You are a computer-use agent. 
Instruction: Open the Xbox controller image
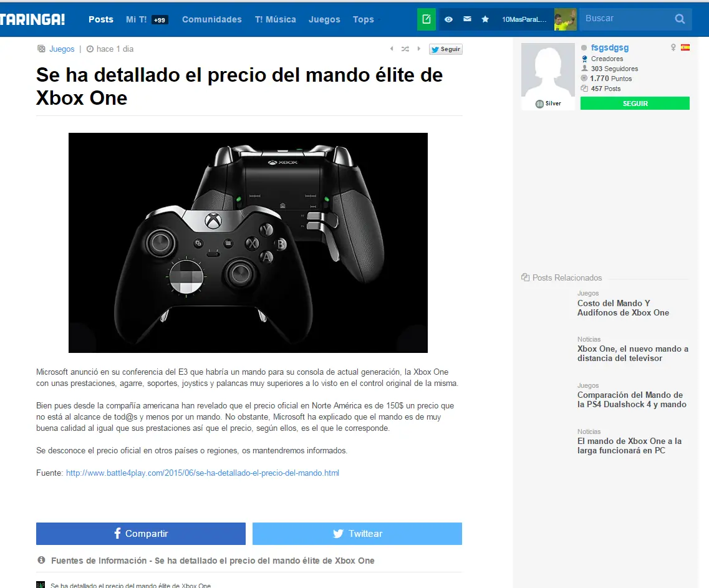coord(248,243)
